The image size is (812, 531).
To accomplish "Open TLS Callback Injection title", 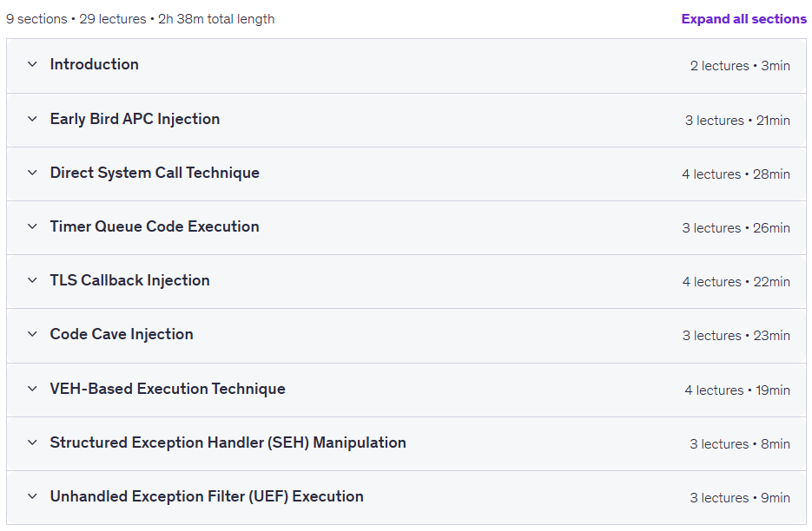I will click(x=129, y=280).
